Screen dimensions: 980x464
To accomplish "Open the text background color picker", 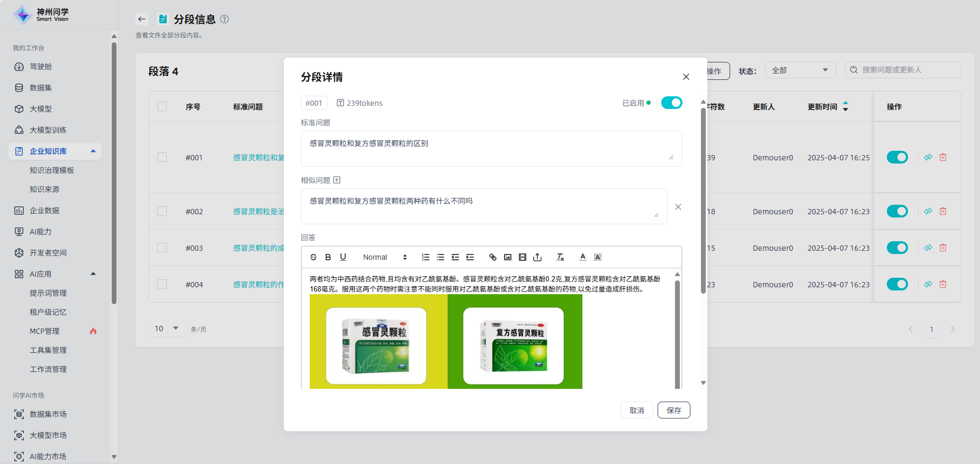I will click(x=598, y=257).
